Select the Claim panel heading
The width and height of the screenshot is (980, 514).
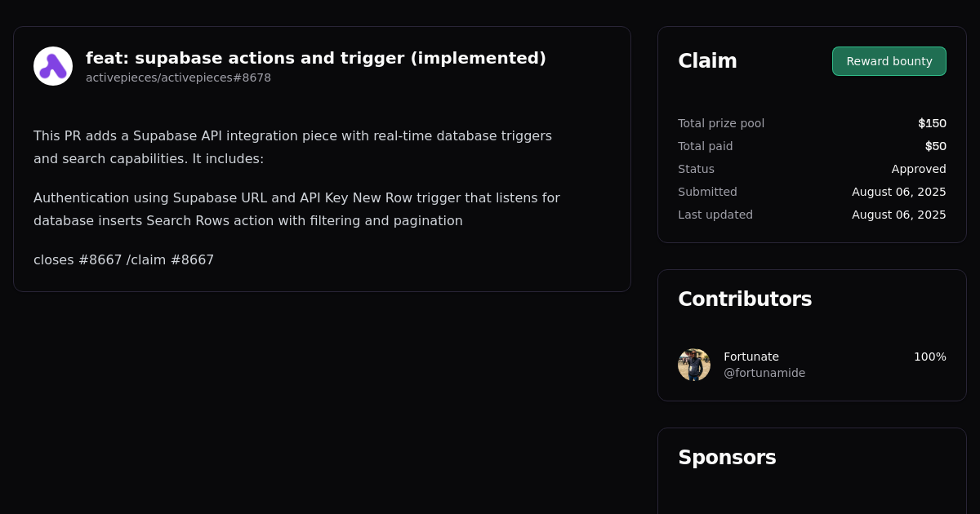707,60
